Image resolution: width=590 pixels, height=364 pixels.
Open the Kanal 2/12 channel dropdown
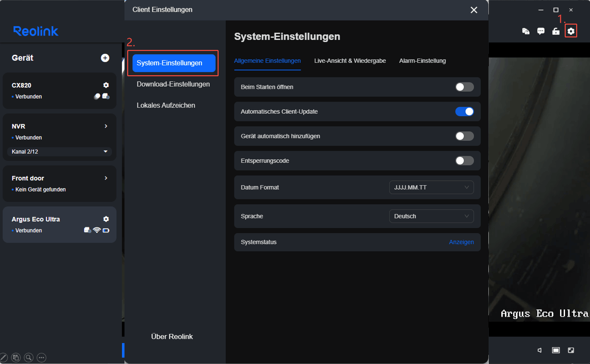(59, 151)
